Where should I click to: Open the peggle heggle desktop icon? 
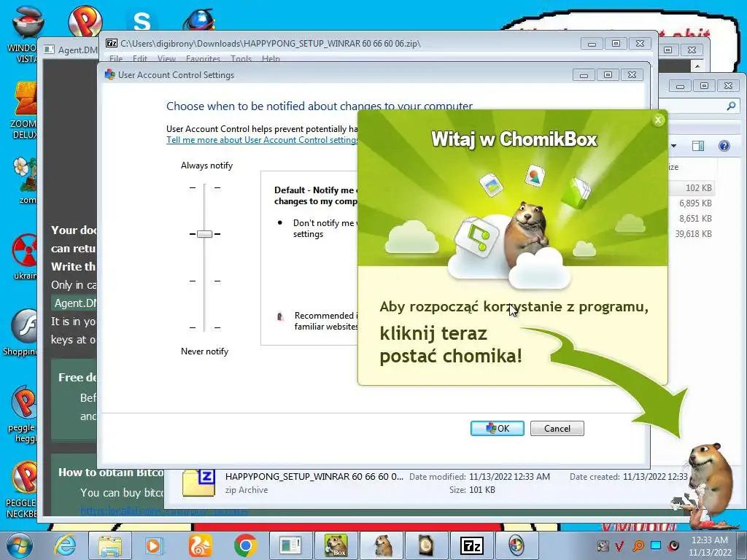click(23, 413)
